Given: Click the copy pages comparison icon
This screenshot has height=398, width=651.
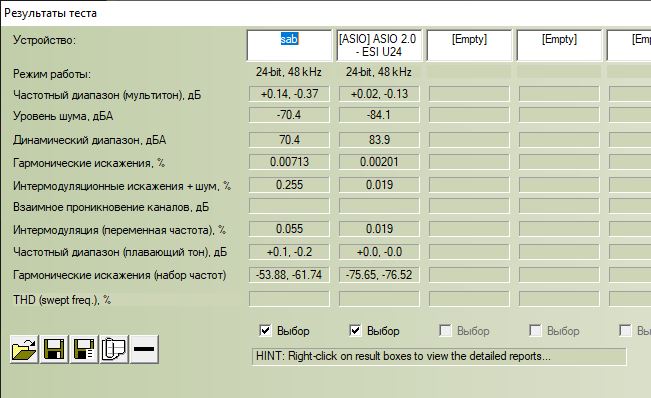Looking at the screenshot, I should point(114,349).
